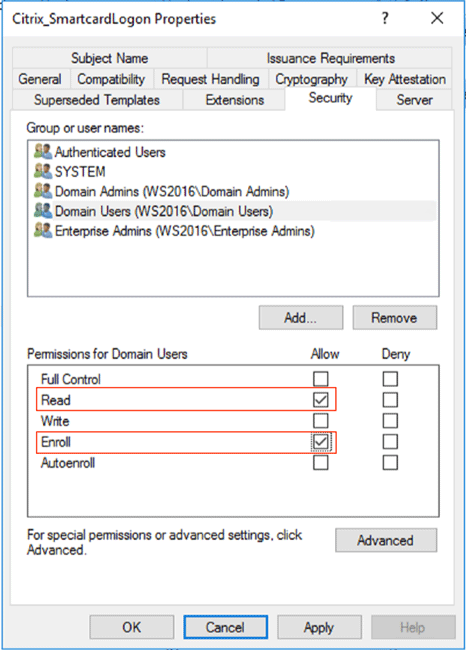Screen dimensions: 466x650
Task: Click the Domain Admins group icon
Action: tap(43, 191)
